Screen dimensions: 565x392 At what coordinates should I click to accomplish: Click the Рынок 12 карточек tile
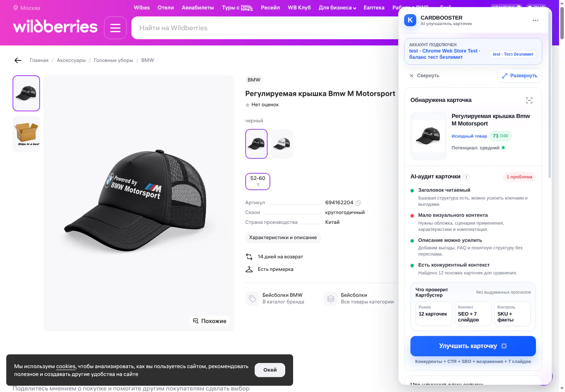coord(434,314)
